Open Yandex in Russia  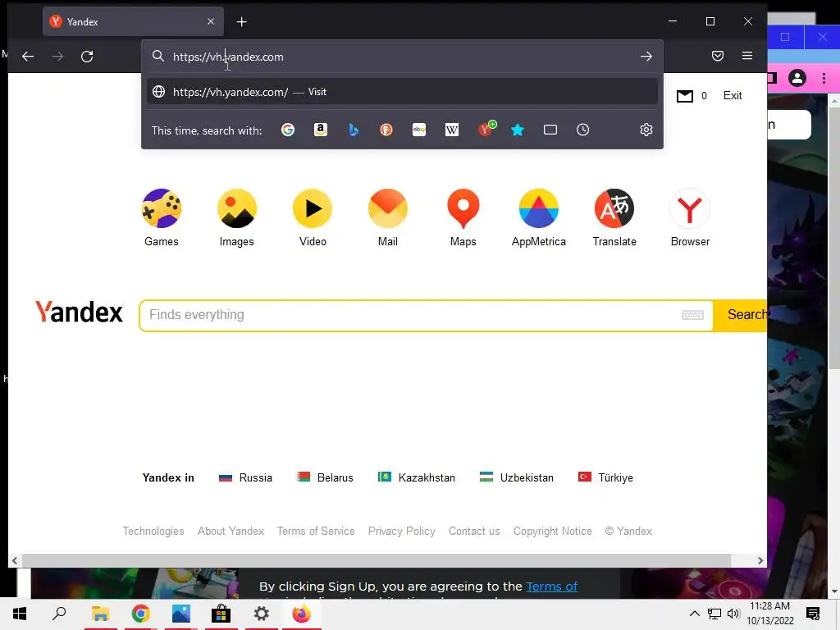[246, 477]
